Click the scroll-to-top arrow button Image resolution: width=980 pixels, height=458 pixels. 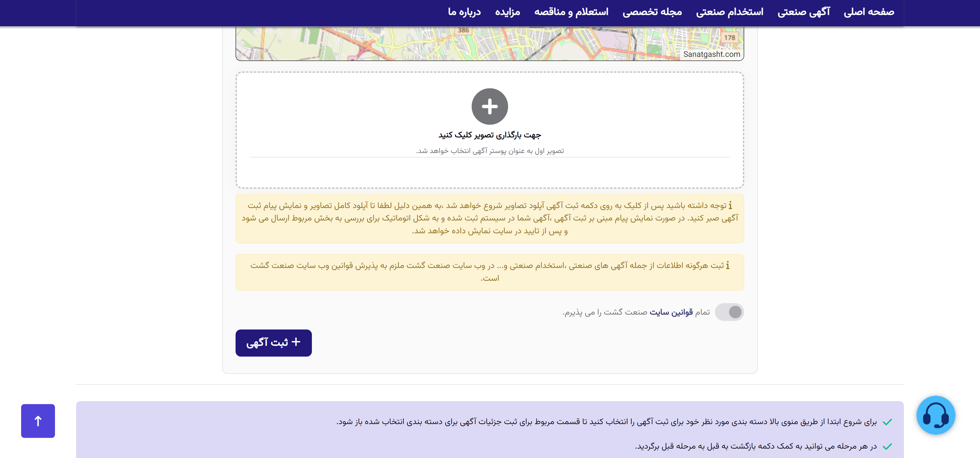point(38,421)
